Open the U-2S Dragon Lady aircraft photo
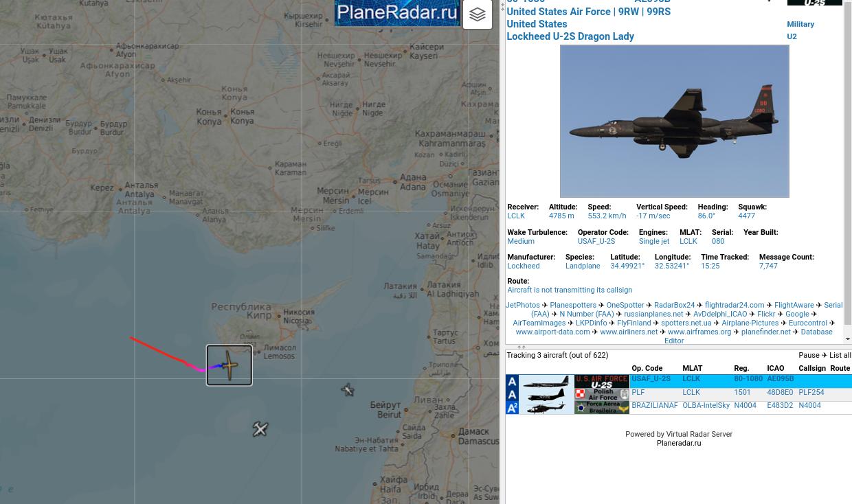The width and height of the screenshot is (852, 504). click(x=674, y=122)
